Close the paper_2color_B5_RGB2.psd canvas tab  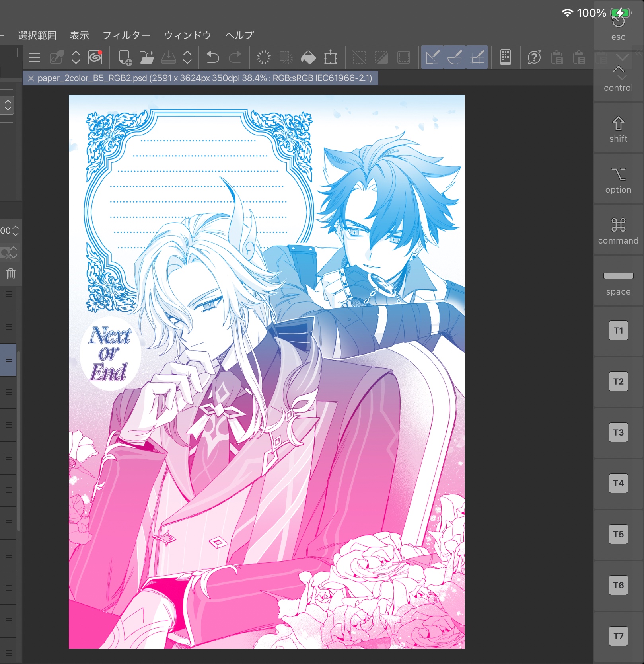pos(31,78)
